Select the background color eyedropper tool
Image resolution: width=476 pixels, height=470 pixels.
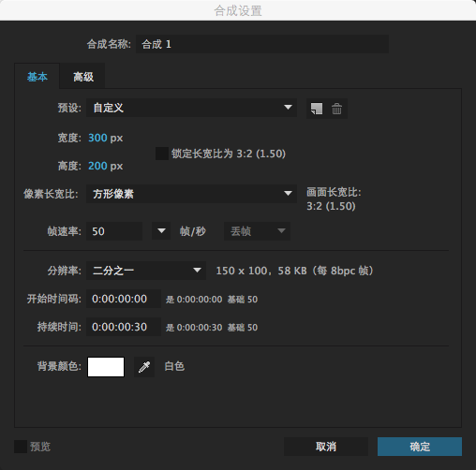(144, 367)
